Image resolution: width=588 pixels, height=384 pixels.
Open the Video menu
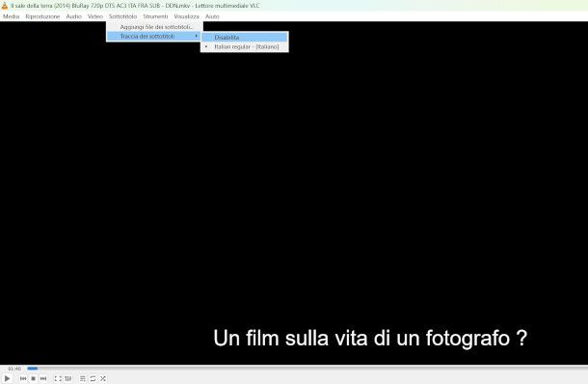point(95,16)
